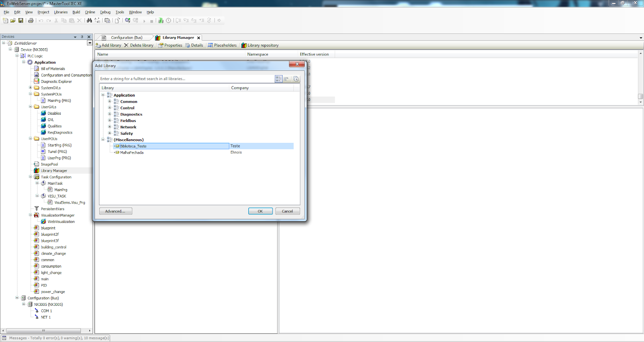
Task: Toggle the Devices panel auto-hide pin
Action: click(x=82, y=37)
